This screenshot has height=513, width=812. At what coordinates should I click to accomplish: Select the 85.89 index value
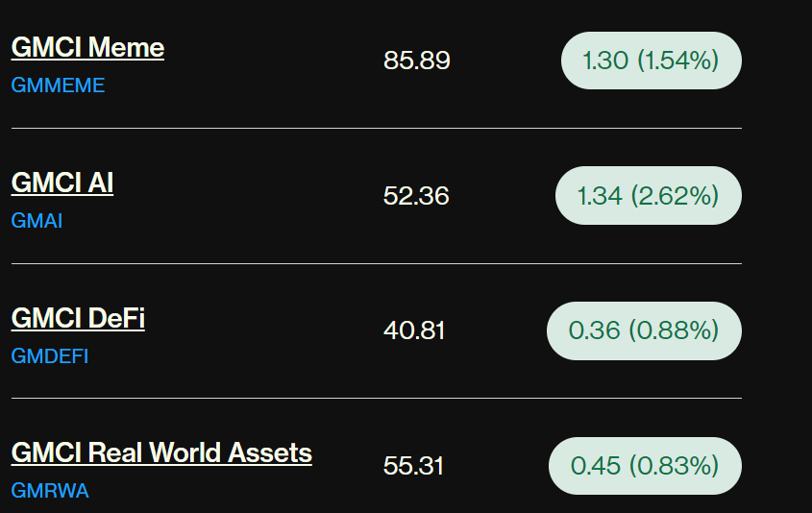(x=417, y=61)
